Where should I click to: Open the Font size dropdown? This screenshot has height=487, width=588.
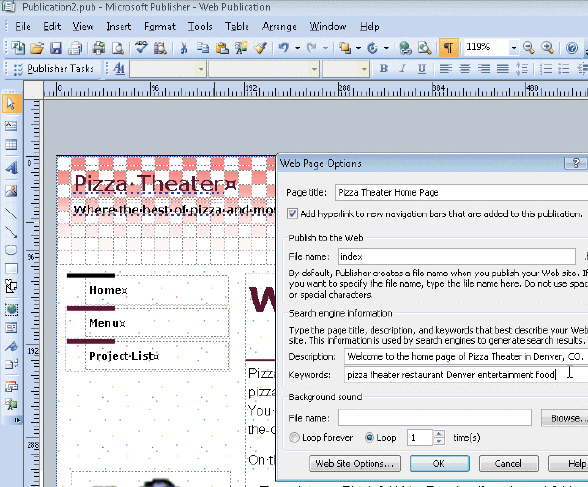pyautogui.click(x=364, y=69)
